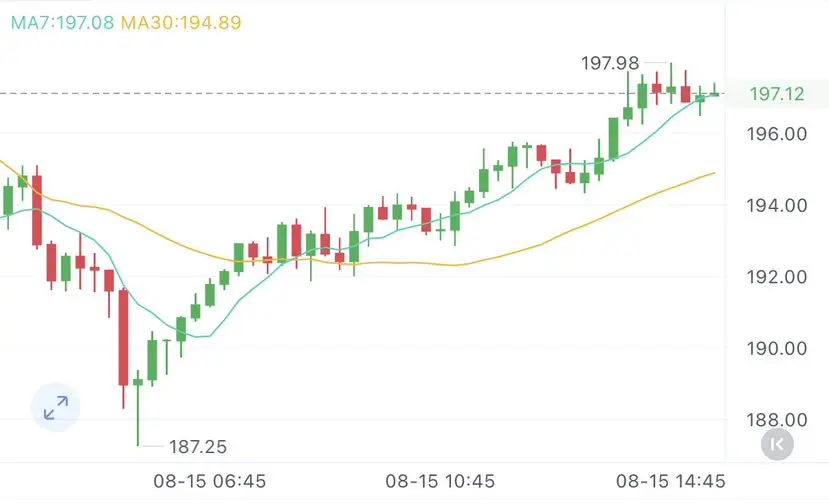Tap the current price tag 197.12

point(777,94)
